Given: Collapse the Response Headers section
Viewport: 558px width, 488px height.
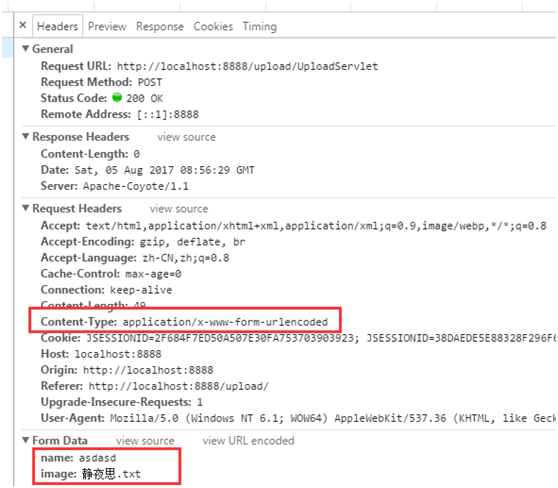Looking at the screenshot, I should [x=26, y=136].
